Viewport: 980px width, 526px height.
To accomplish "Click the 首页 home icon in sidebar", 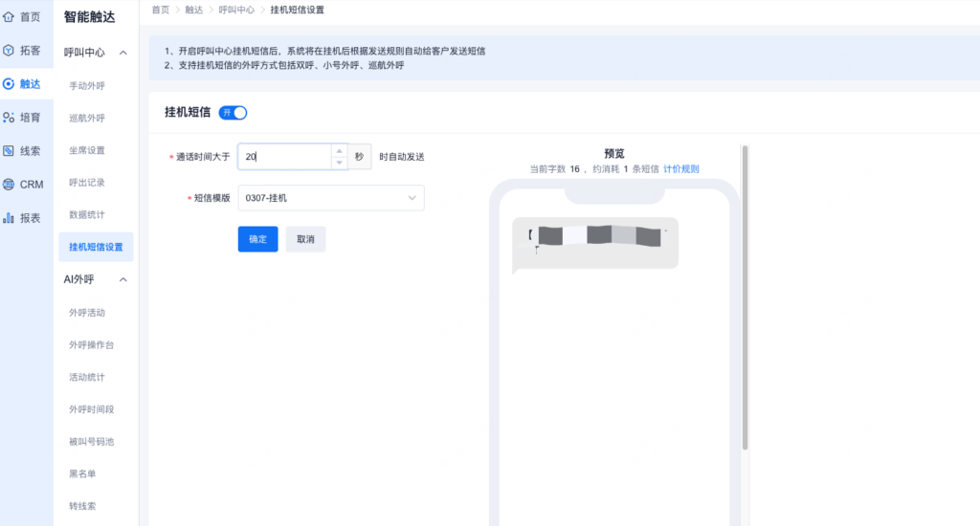I will pyautogui.click(x=9, y=16).
